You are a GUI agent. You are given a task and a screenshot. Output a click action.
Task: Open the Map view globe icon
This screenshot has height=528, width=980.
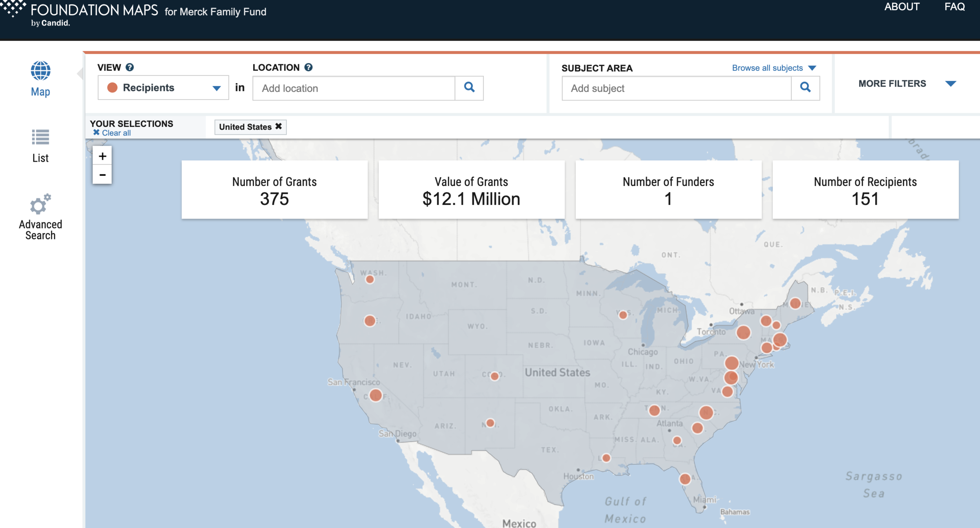[x=40, y=71]
